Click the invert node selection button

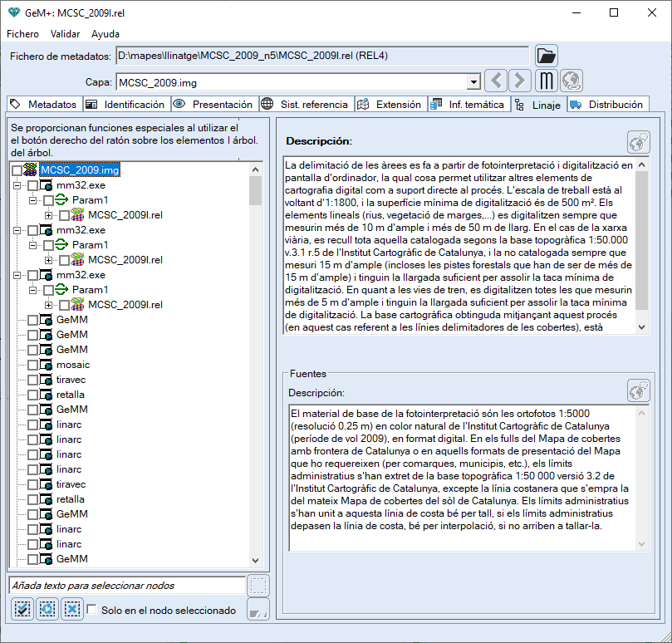pos(47,609)
